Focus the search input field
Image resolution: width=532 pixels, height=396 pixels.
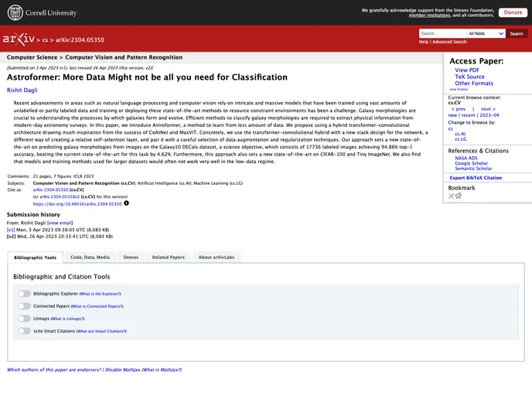[443, 33]
